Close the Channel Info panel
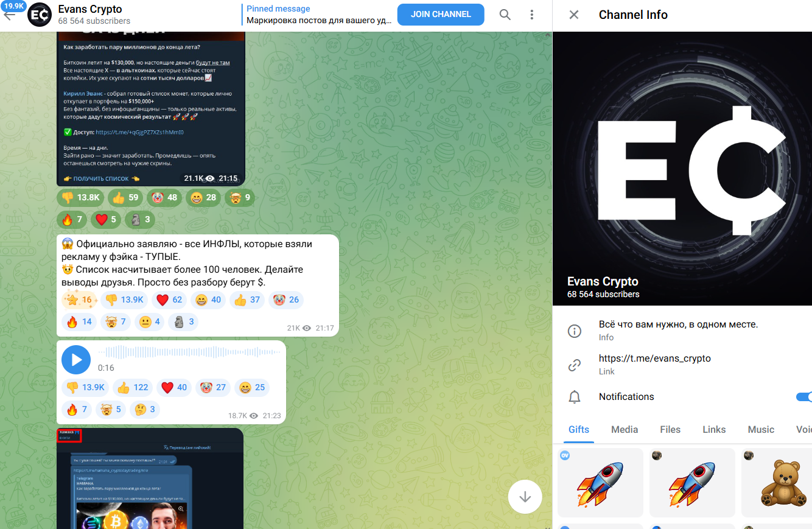Screen dimensions: 812x529 pos(574,15)
